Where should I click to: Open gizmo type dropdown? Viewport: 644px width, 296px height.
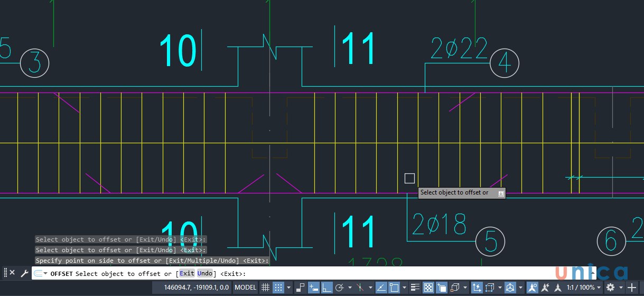coord(520,288)
